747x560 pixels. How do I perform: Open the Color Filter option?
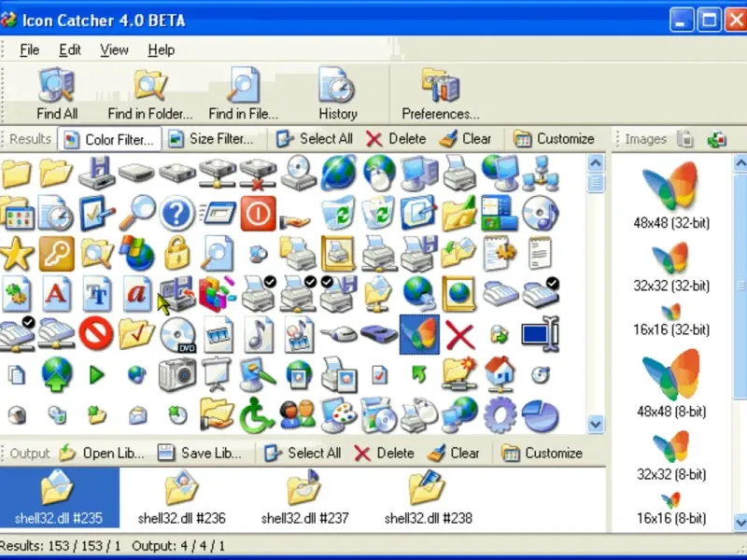pos(109,139)
